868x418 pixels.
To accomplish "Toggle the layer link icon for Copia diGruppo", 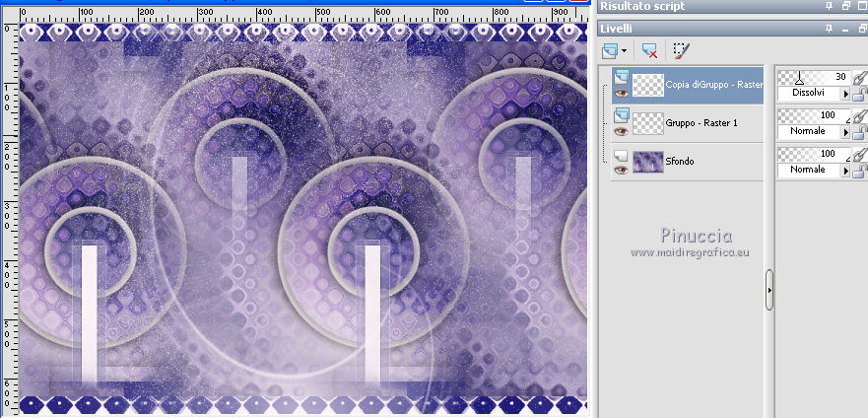I will 859,78.
